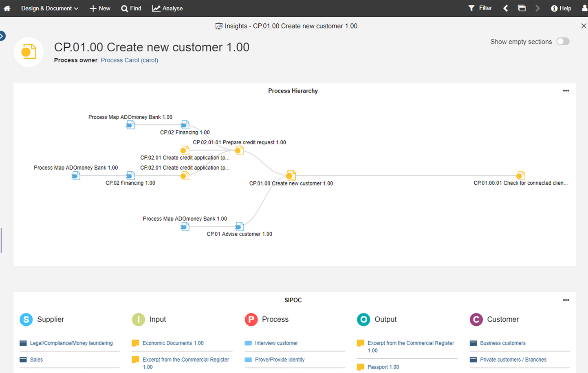
Task: Open Process Carol (carol) owner link
Action: pos(130,60)
